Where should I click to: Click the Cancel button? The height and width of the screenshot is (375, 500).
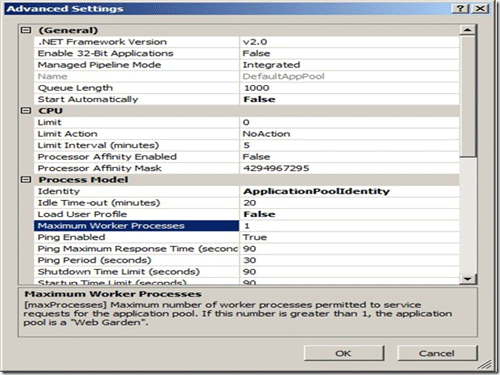point(437,353)
